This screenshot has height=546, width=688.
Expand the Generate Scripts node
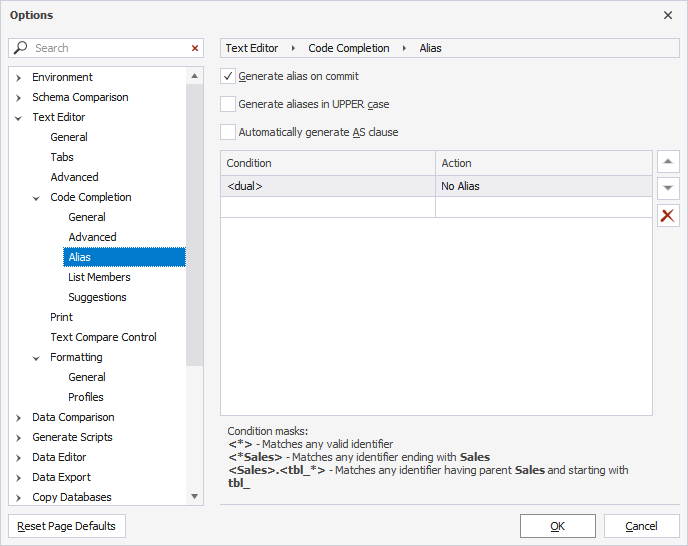point(18,438)
